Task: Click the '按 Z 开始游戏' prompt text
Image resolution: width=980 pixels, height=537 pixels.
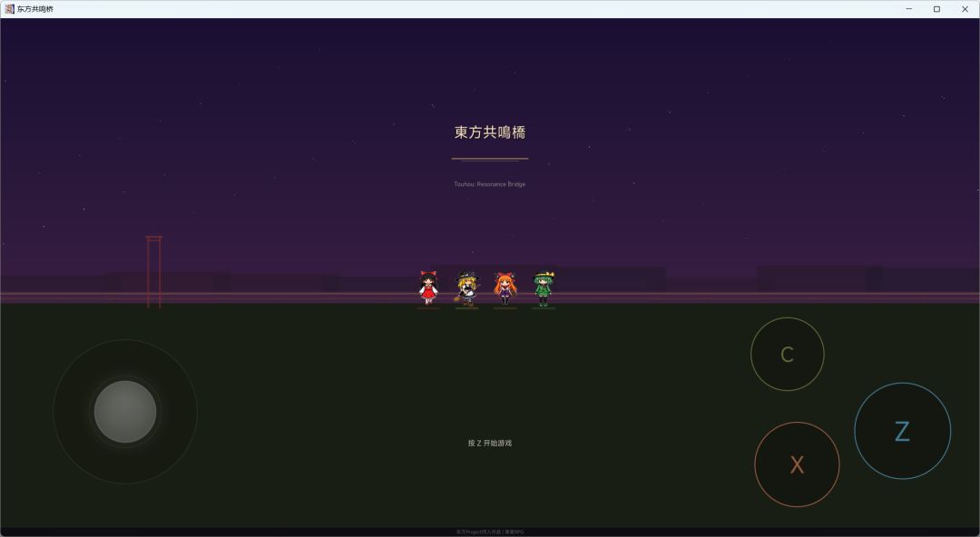Action: (489, 443)
